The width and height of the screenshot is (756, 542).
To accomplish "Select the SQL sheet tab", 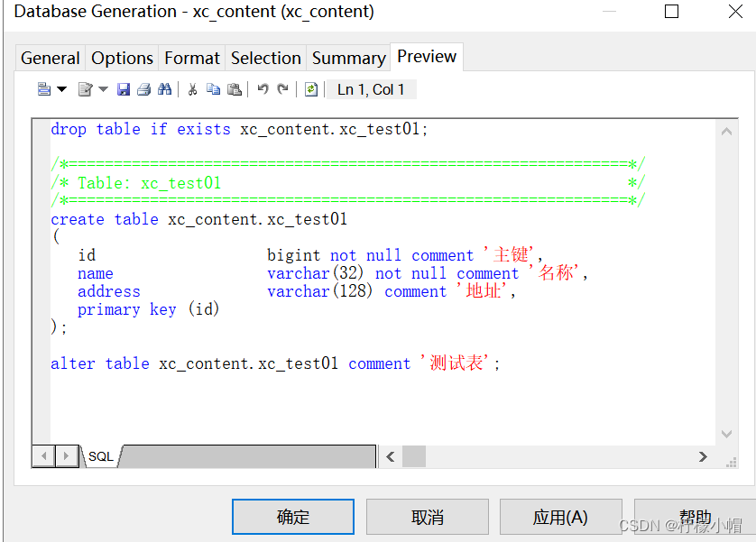I will tap(101, 456).
